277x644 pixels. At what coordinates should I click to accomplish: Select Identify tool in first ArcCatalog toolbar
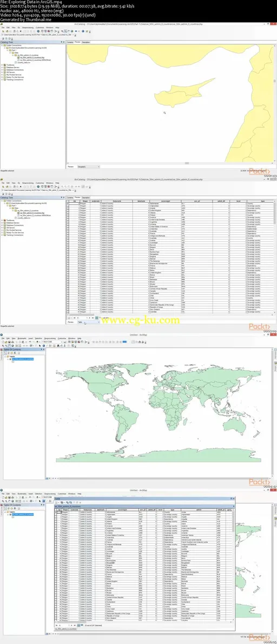coord(83,31)
